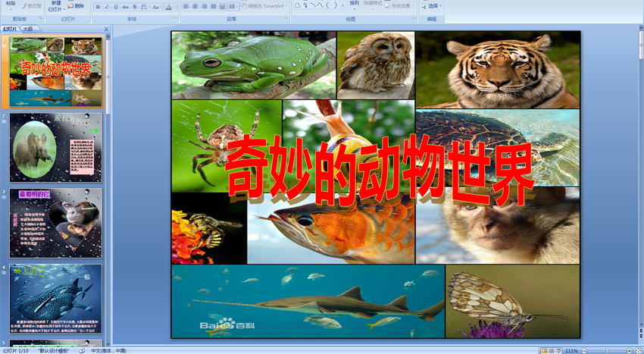Select slide 2 thumbnail with elephant

click(55, 148)
